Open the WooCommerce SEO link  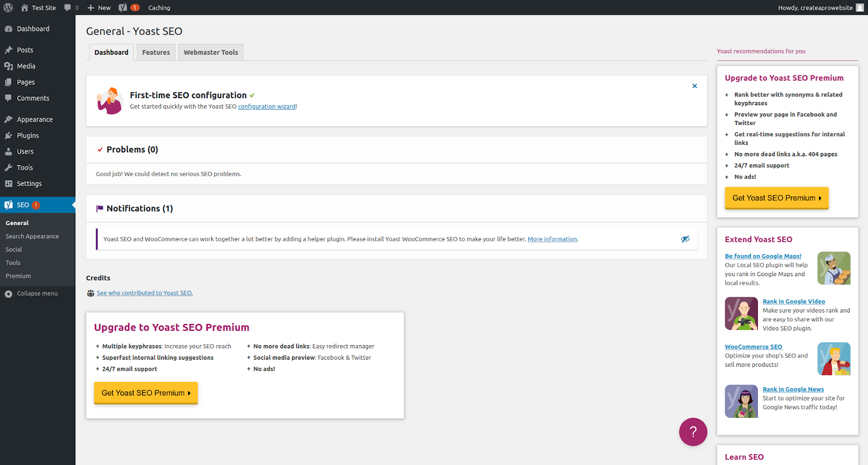(x=754, y=347)
